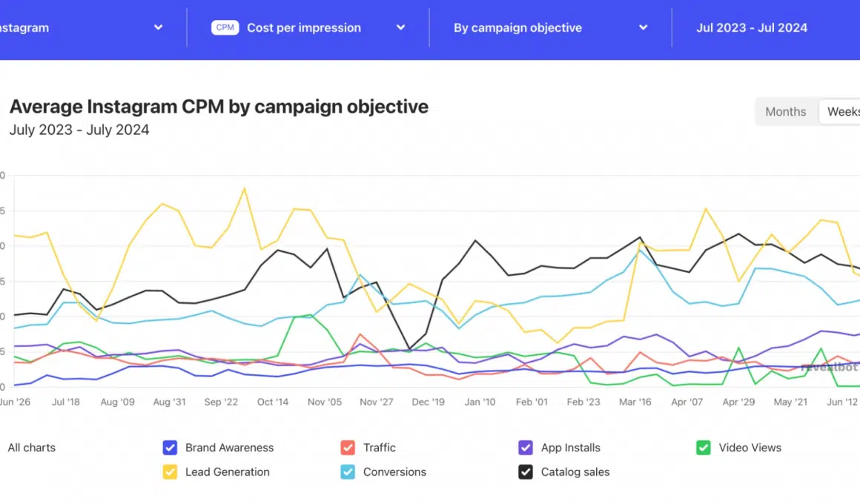Switch to the Months view tab

pos(785,112)
